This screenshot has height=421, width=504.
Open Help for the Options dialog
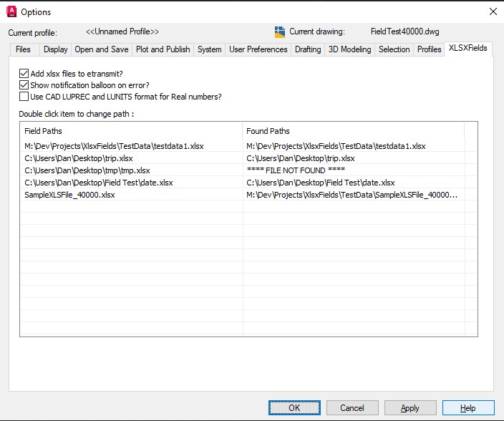[x=468, y=407]
